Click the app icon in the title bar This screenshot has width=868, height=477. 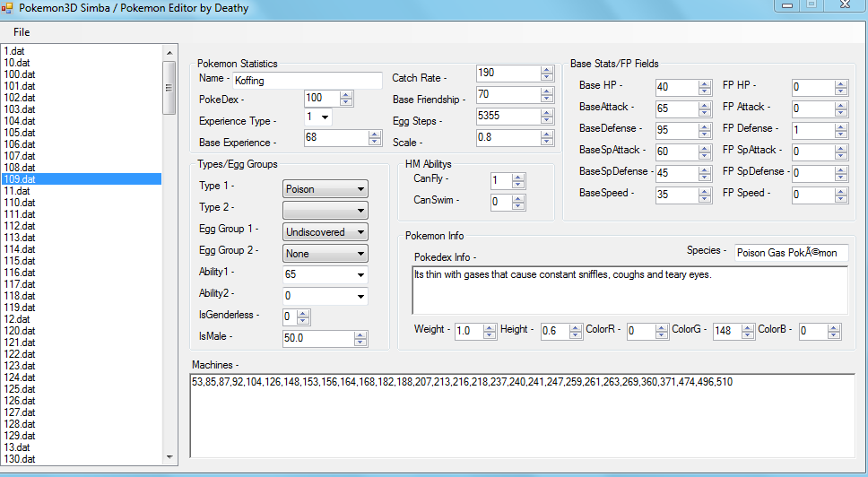[x=7, y=8]
